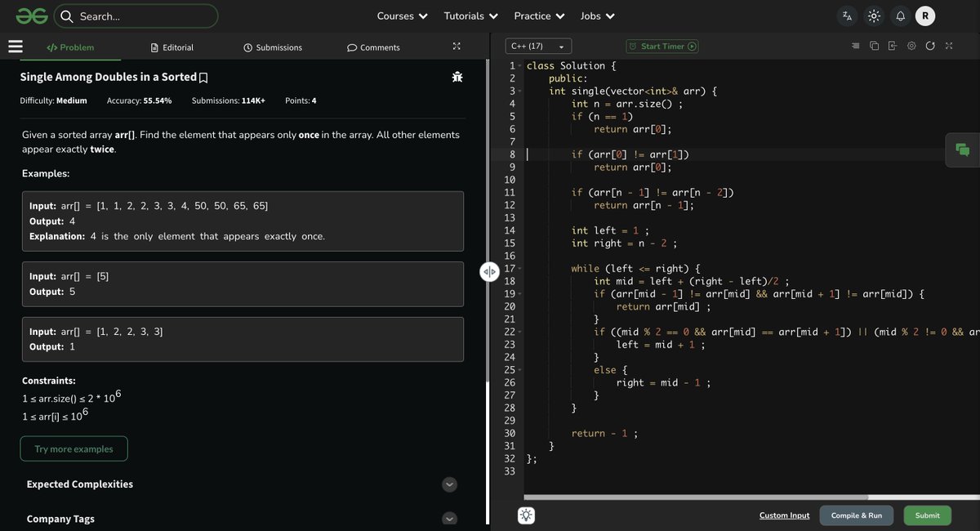Open the C++ (17) language dropdown
The image size is (980, 531).
(x=538, y=47)
